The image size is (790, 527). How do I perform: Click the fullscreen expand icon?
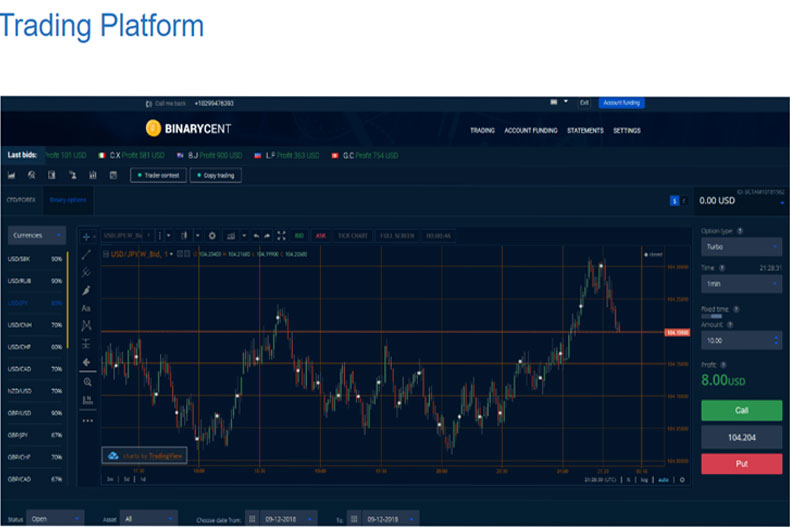pos(281,236)
